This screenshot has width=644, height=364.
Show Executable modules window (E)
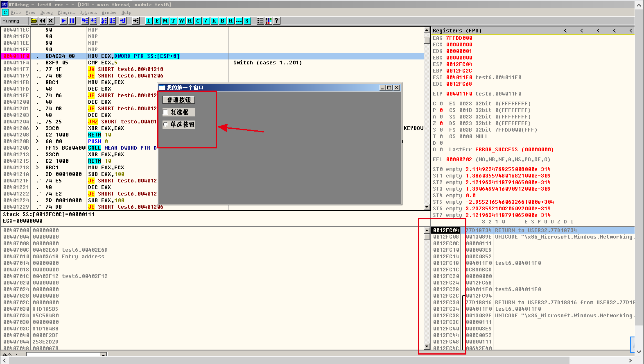coord(157,21)
